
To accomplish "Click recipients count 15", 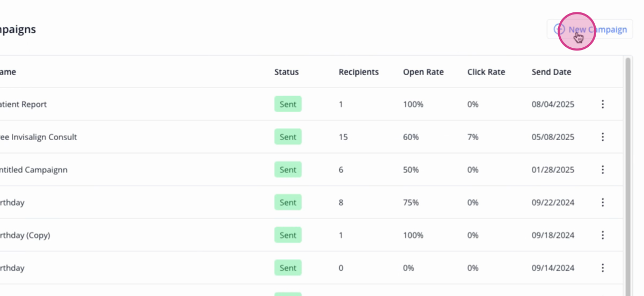I will (x=343, y=137).
